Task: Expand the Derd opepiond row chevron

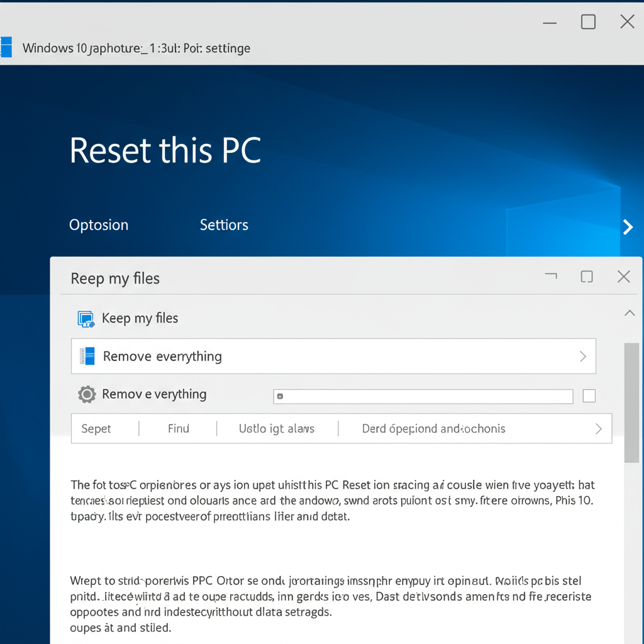Action: (599, 429)
